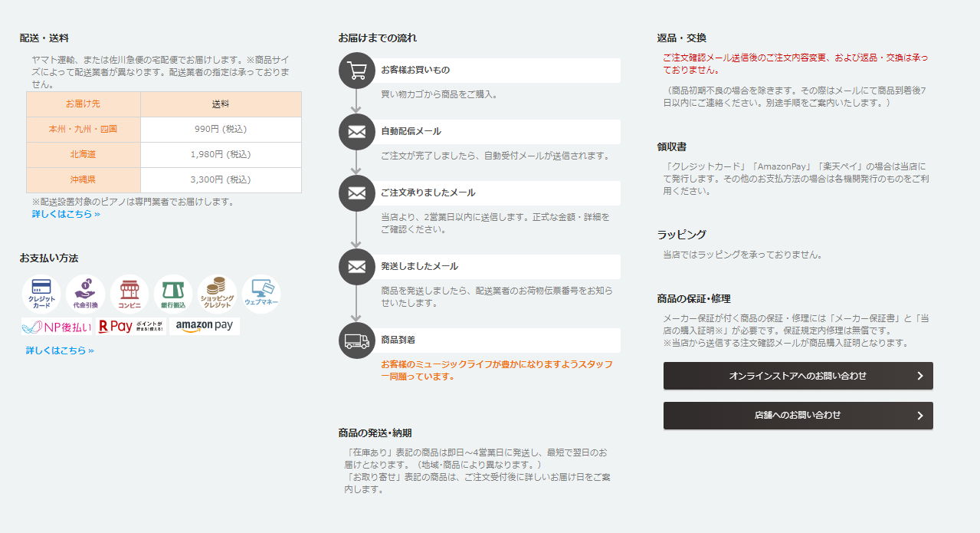Click the orange スタッフ一同願っています message
Viewport: 980px width, 533px height.
[x=497, y=370]
